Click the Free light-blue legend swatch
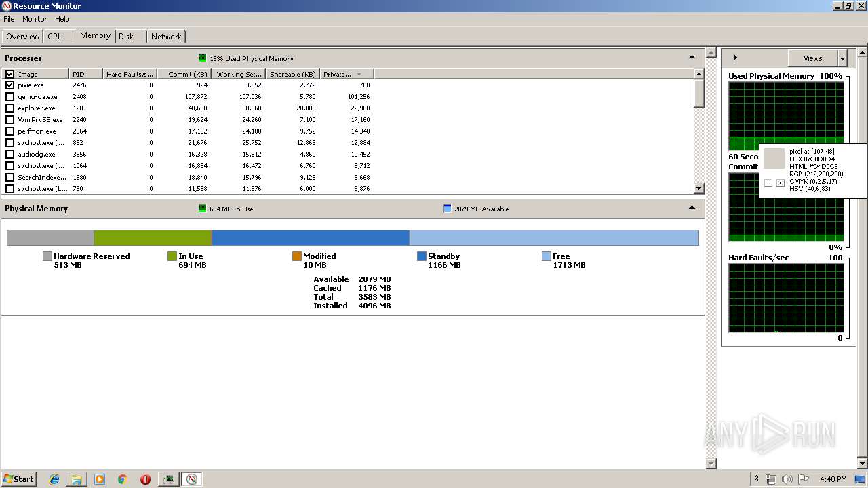This screenshot has height=488, width=868. tap(546, 256)
